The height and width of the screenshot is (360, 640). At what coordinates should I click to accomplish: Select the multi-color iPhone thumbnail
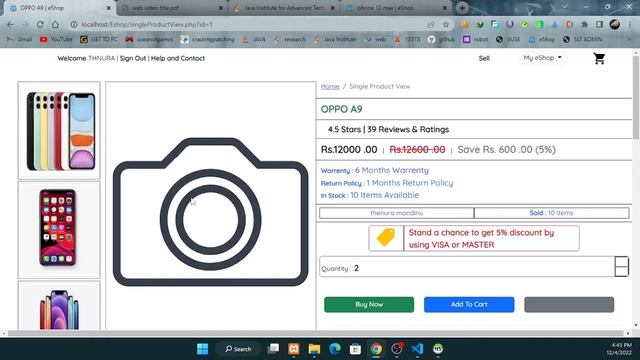point(59,130)
